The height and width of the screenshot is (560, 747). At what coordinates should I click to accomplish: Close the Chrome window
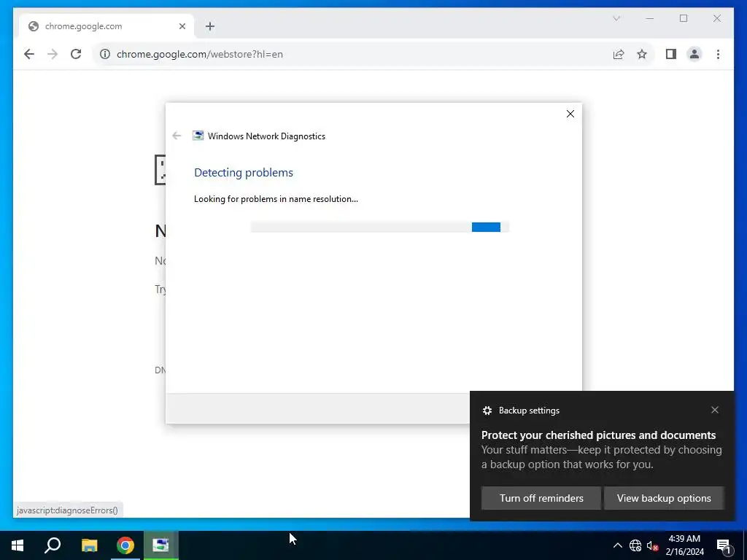point(717,18)
